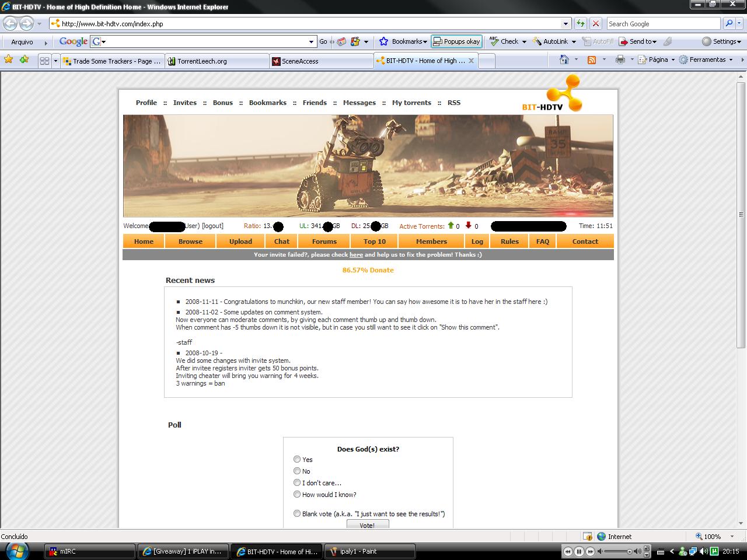
Task: Select the "How would I know?" poll option
Action: pyautogui.click(x=297, y=494)
